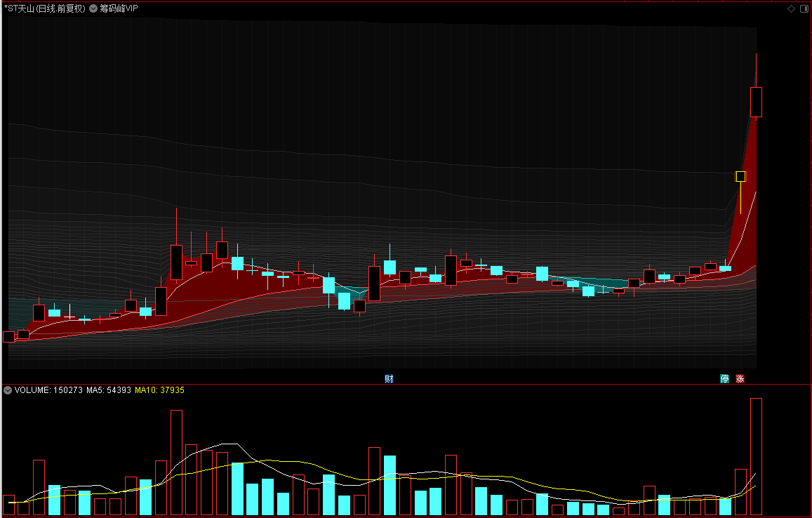Click the 筹码峰VIP indicator label
Screen dimensions: 812x518
coord(119,8)
